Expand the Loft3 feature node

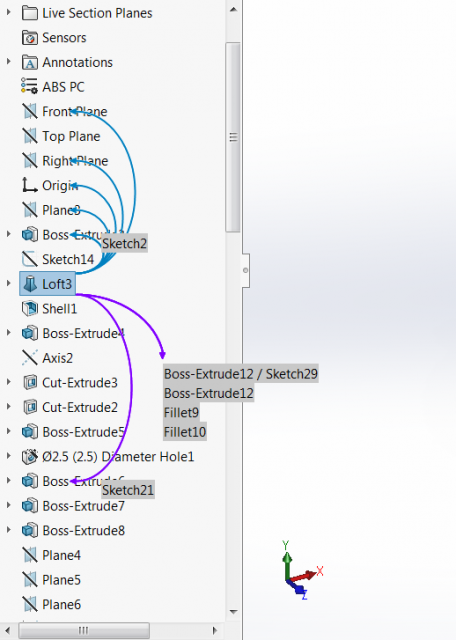(x=8, y=283)
